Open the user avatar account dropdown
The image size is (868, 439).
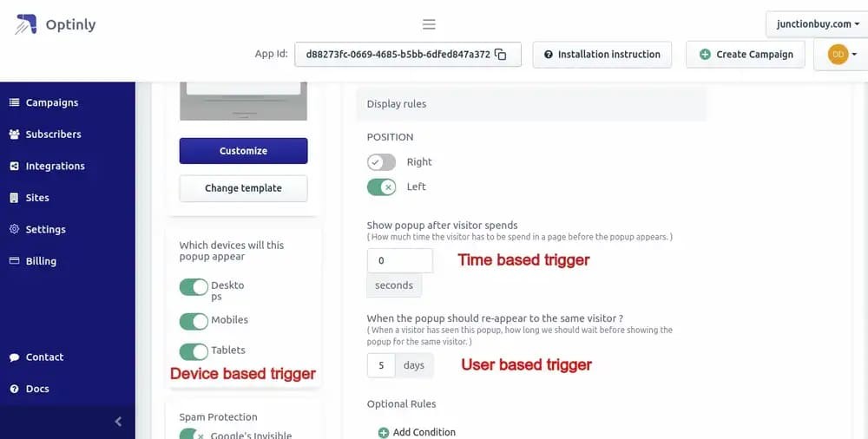pos(841,55)
